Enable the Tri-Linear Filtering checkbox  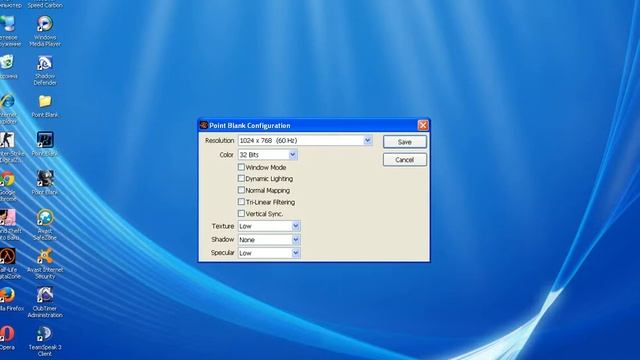tap(241, 202)
